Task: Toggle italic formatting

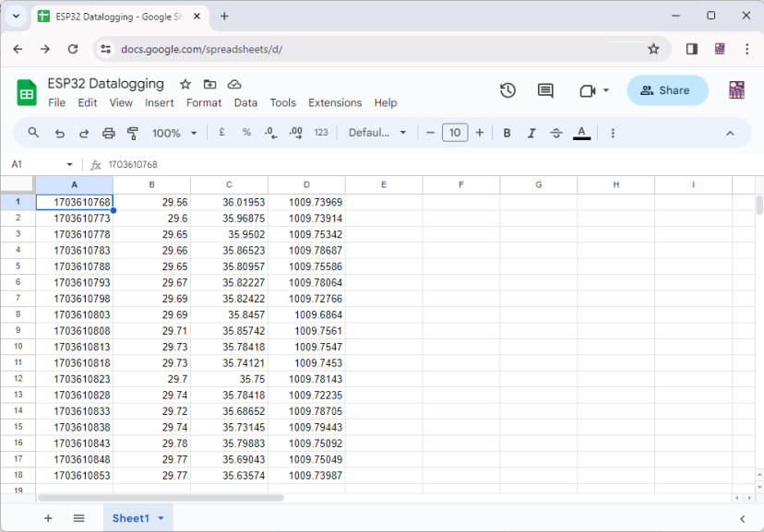Action: click(531, 133)
